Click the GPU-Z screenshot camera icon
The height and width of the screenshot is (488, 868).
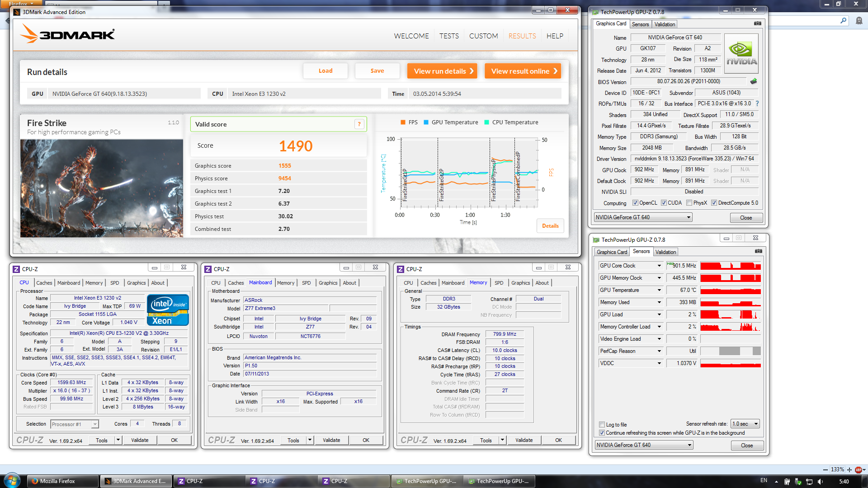pyautogui.click(x=758, y=23)
